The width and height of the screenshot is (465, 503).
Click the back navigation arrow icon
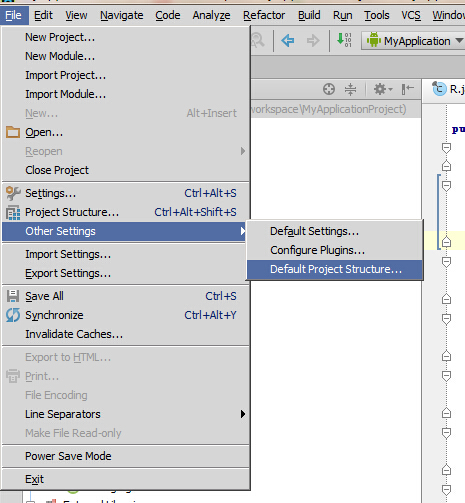pyautogui.click(x=287, y=41)
